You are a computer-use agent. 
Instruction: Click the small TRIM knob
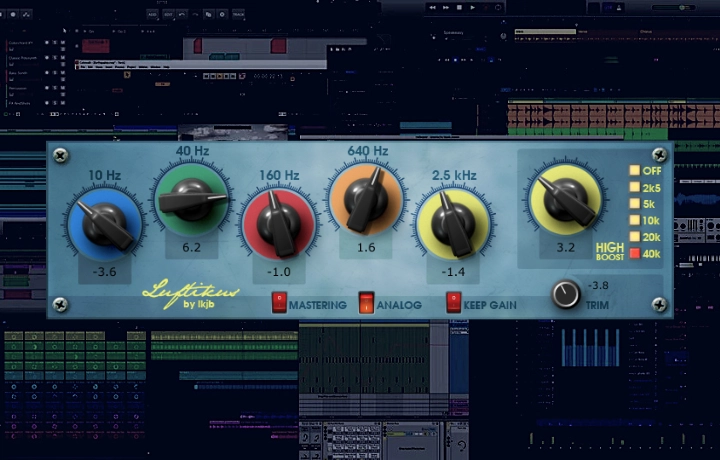click(566, 294)
